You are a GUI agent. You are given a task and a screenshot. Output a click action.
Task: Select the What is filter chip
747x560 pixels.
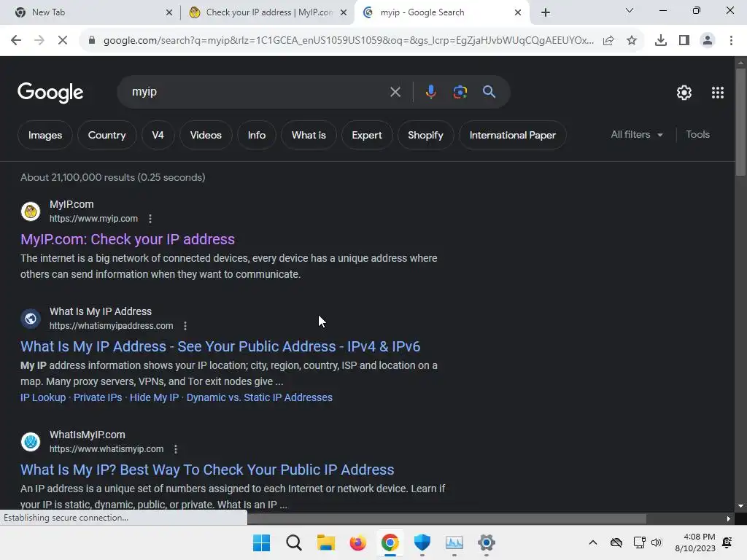click(309, 135)
